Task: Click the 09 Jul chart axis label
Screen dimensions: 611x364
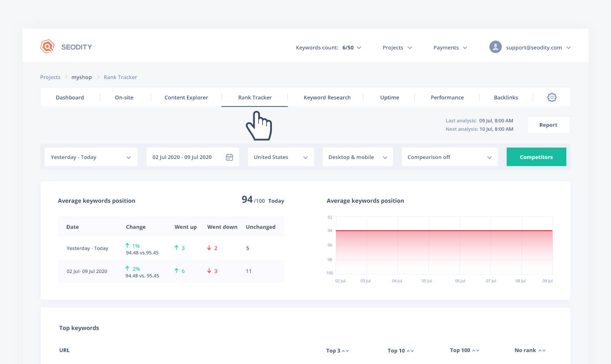Action: pos(547,281)
